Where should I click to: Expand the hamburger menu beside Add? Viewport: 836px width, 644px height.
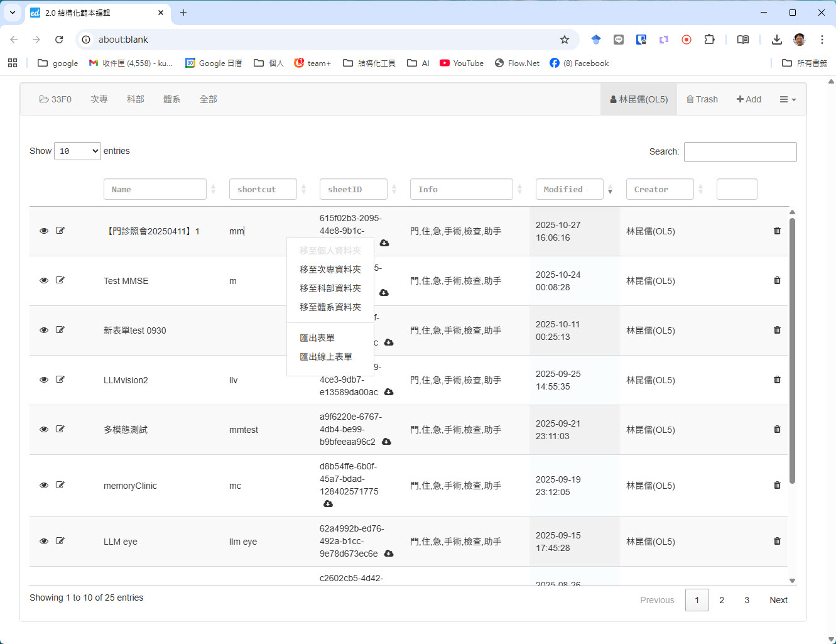pos(787,99)
